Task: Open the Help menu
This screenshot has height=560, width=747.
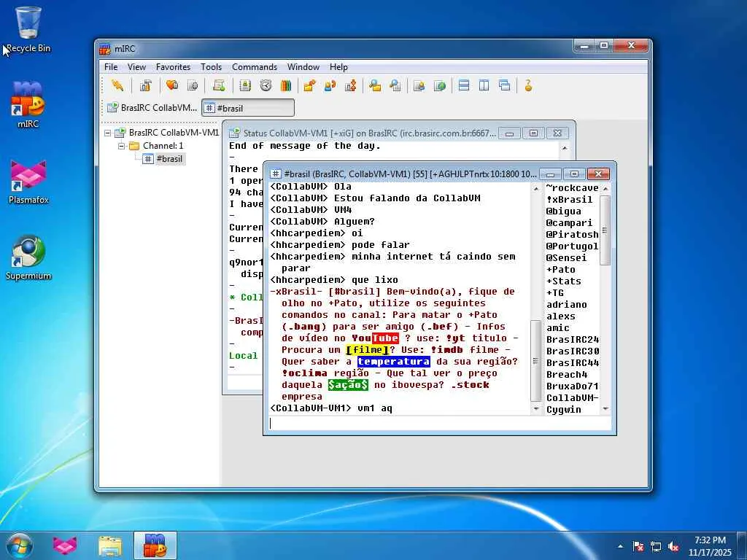Action: click(338, 67)
